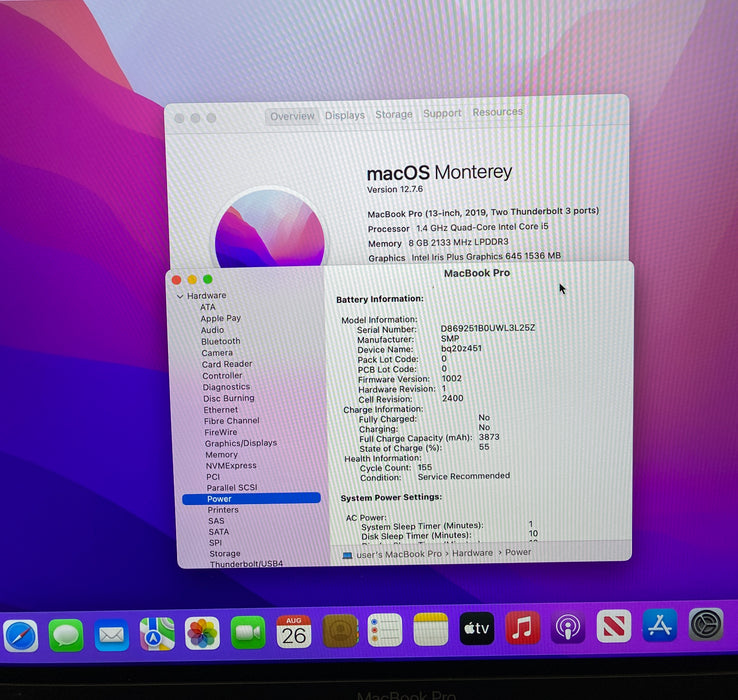Select NVMExpress in Hardware sidebar

(231, 466)
